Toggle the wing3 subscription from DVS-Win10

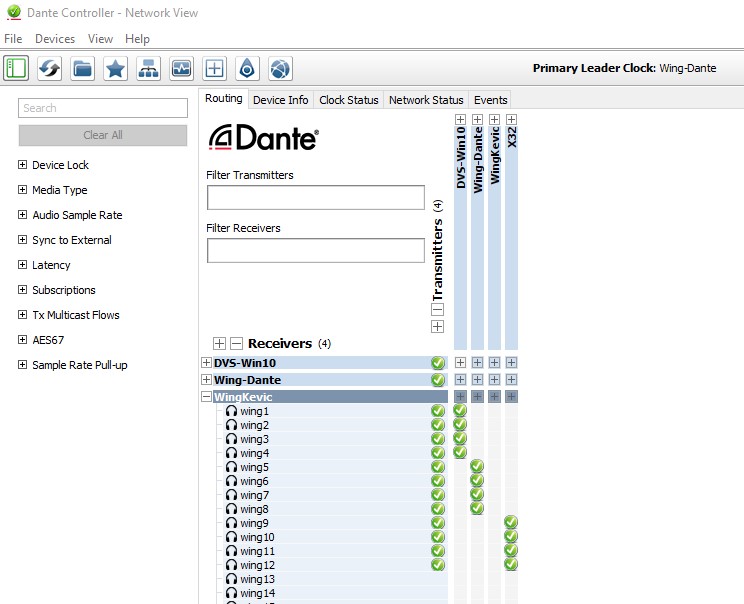pos(460,438)
